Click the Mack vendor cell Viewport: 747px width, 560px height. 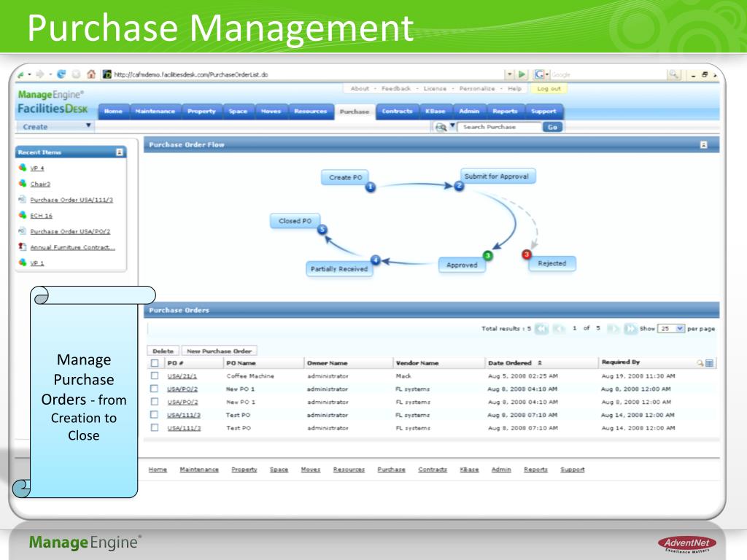[x=403, y=376]
